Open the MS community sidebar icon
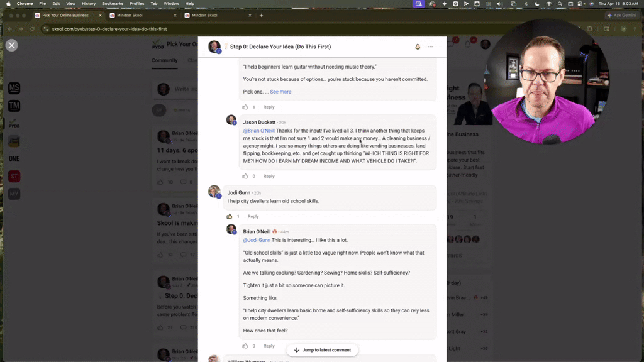The width and height of the screenshot is (644, 362). click(14, 88)
